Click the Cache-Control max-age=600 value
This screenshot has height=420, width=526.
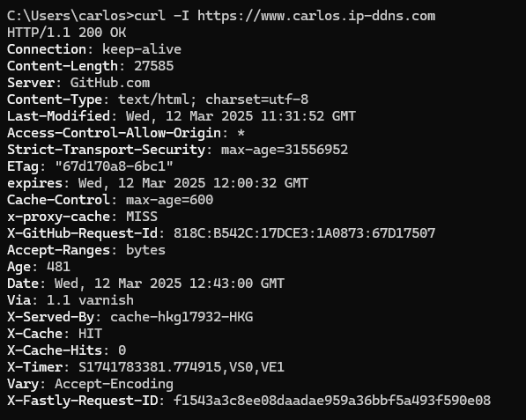[170, 200]
